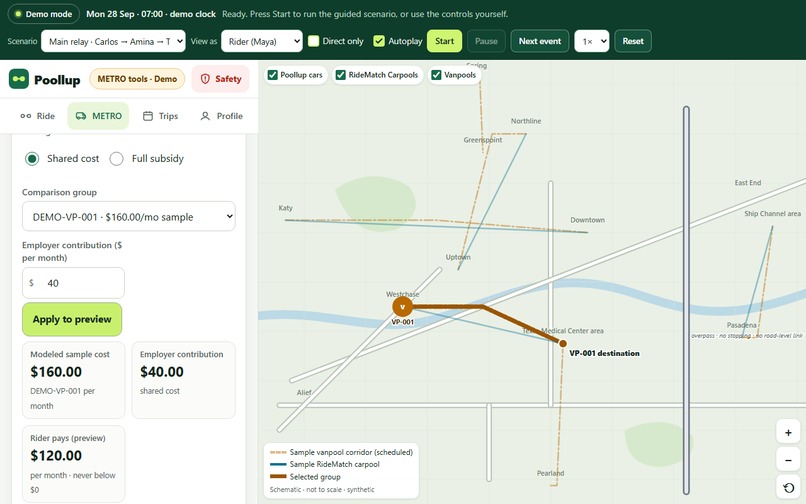Click the Mon 28 Sep demo clock text
This screenshot has height=504, width=806.
[151, 14]
